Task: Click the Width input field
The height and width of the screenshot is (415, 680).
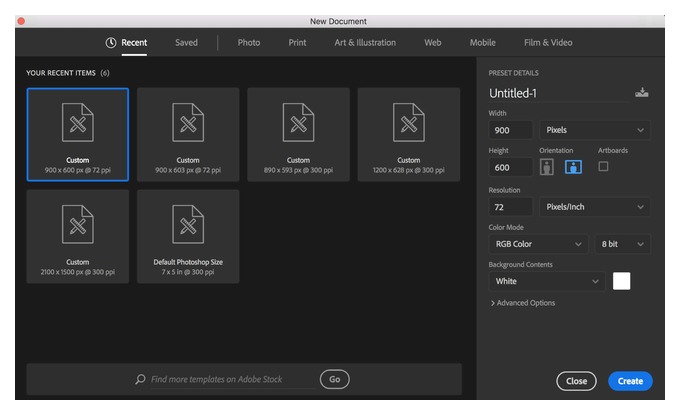Action: tap(510, 130)
